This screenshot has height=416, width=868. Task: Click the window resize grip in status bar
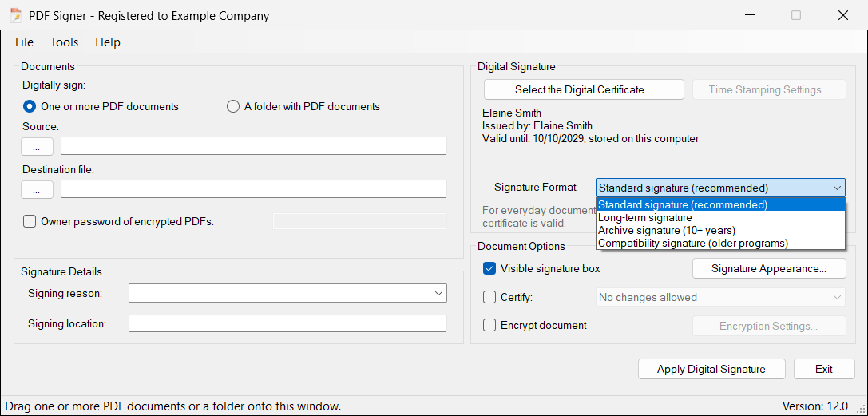861,409
